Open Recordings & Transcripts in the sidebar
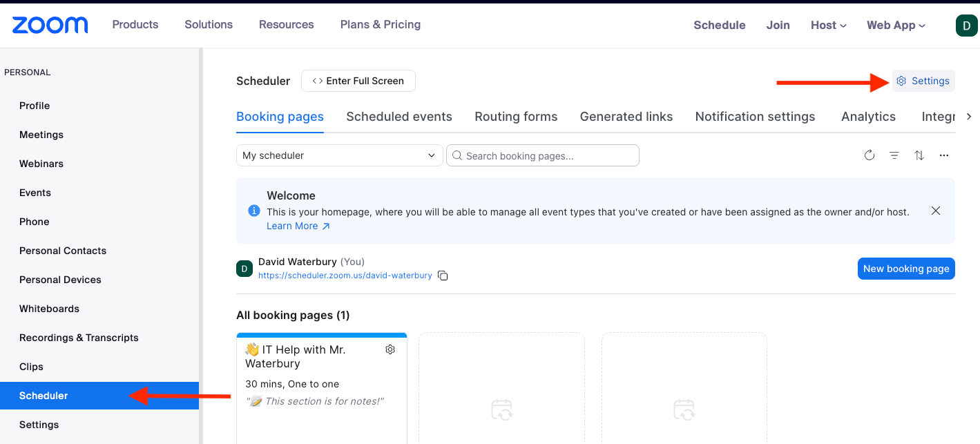This screenshot has width=980, height=444. point(79,338)
